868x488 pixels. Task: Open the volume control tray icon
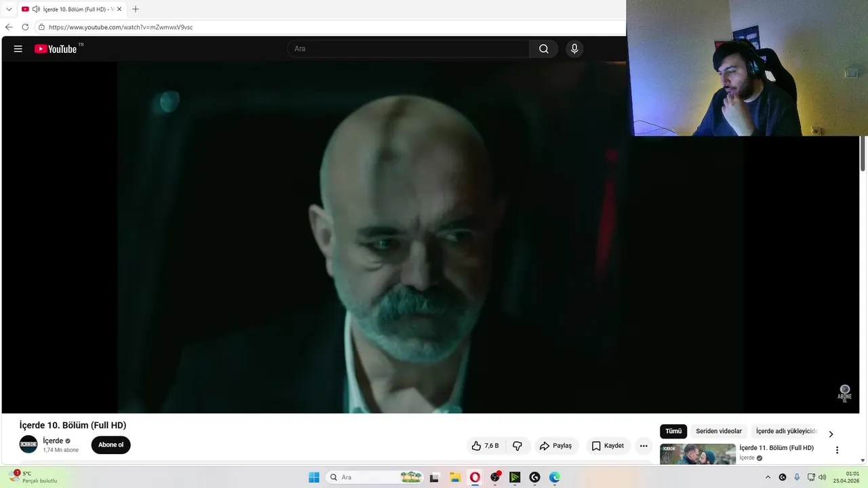coord(823,477)
